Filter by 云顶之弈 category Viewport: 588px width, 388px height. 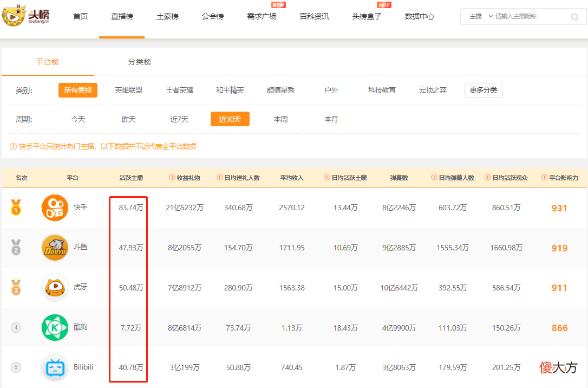click(433, 90)
